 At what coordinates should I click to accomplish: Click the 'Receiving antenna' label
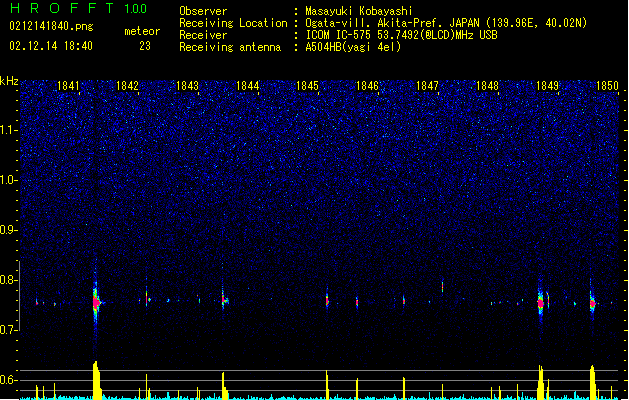tap(230, 47)
